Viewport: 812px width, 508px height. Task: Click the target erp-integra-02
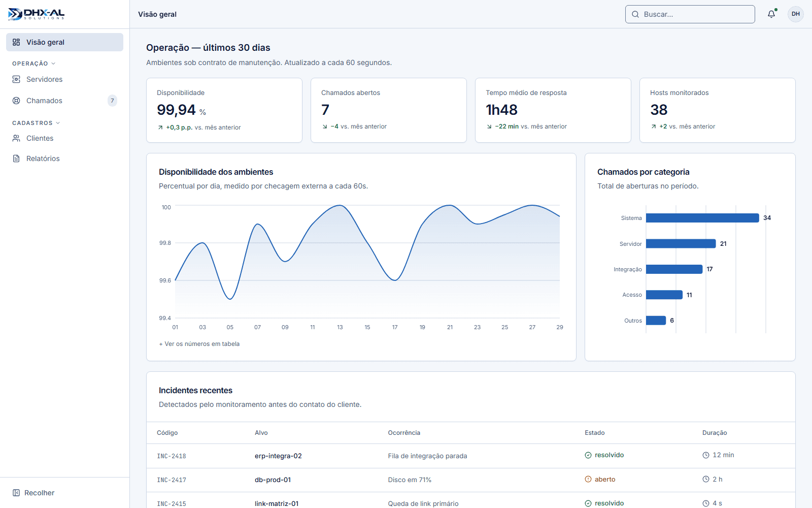tap(278, 456)
